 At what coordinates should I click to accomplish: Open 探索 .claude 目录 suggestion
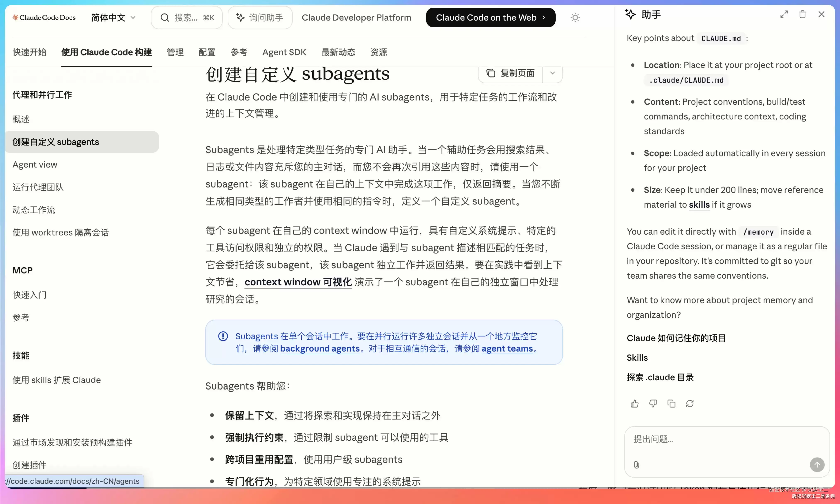pyautogui.click(x=660, y=377)
